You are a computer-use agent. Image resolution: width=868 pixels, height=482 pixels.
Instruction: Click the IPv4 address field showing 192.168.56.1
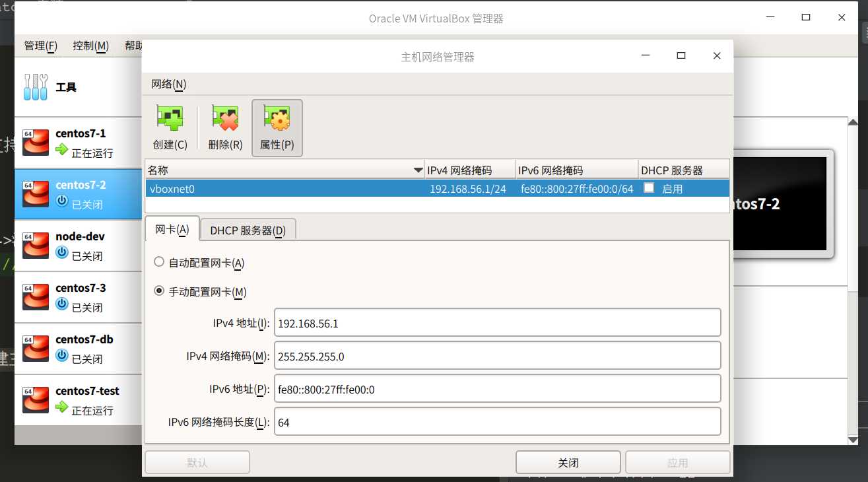[x=498, y=323]
